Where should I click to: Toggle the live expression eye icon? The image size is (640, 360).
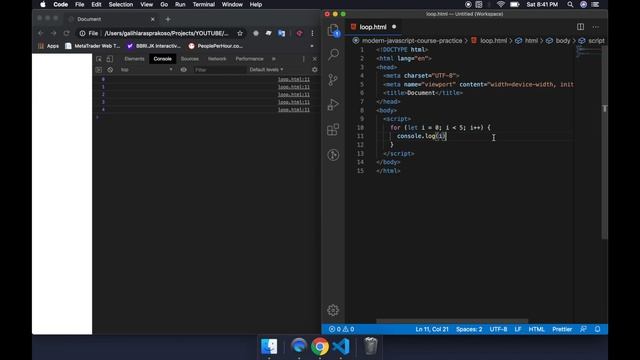tap(184, 70)
